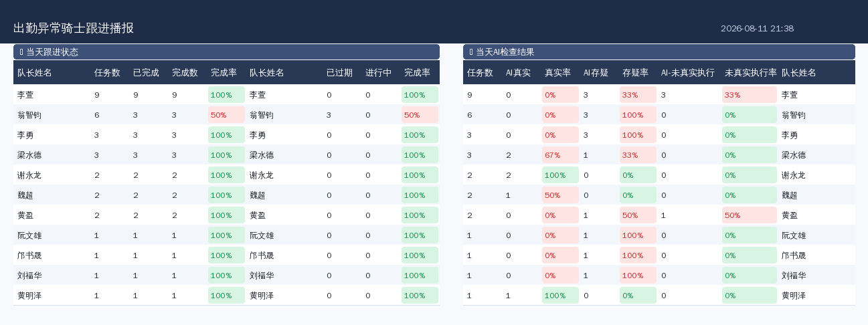The width and height of the screenshot is (868, 325).
Task: Select the AI存疑 column header
Action: [596, 73]
